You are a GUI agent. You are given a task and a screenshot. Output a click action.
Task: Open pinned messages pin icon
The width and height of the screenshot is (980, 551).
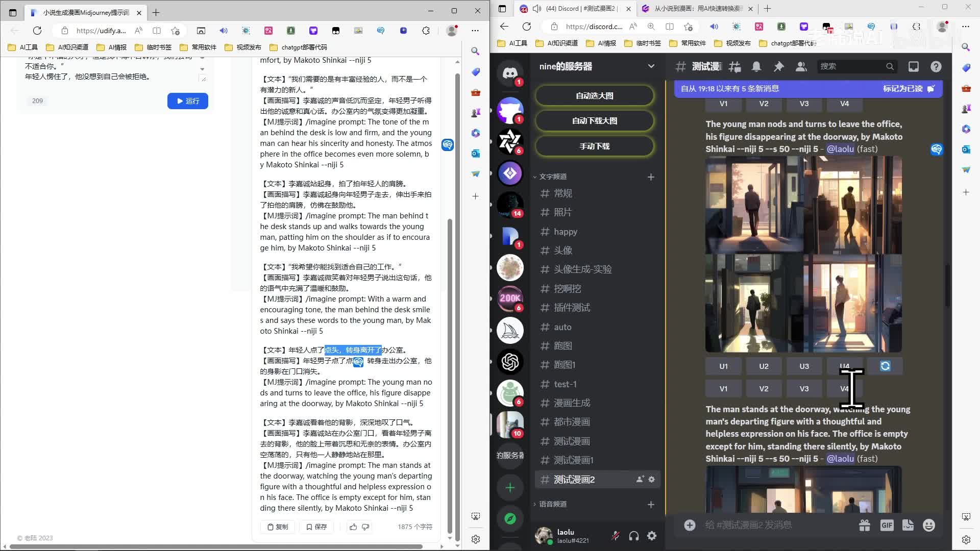tap(778, 66)
